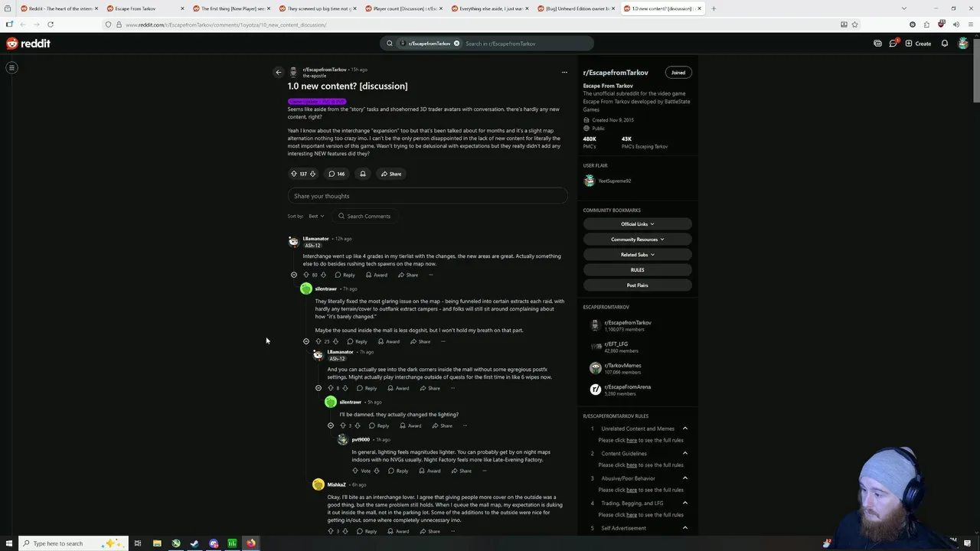Image resolution: width=980 pixels, height=551 pixels.
Task: Collapse silentrawr's 25-point comment thread
Action: click(306, 341)
